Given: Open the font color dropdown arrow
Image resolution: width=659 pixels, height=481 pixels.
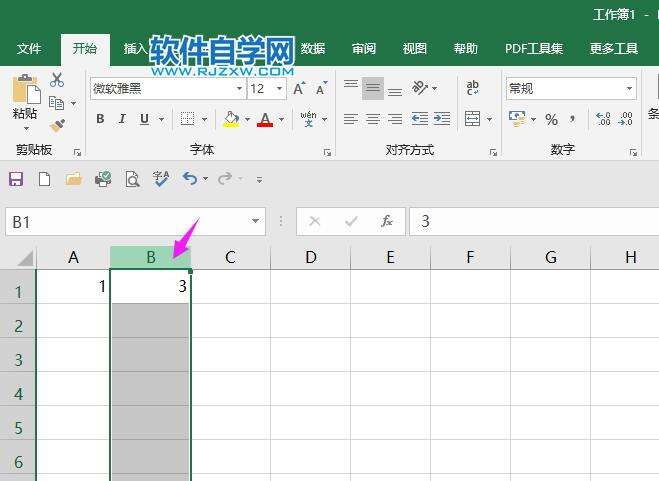Looking at the screenshot, I should click(281, 119).
